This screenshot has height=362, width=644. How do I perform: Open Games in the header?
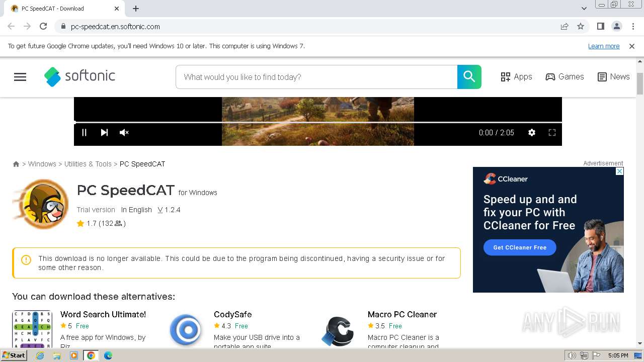click(565, 77)
